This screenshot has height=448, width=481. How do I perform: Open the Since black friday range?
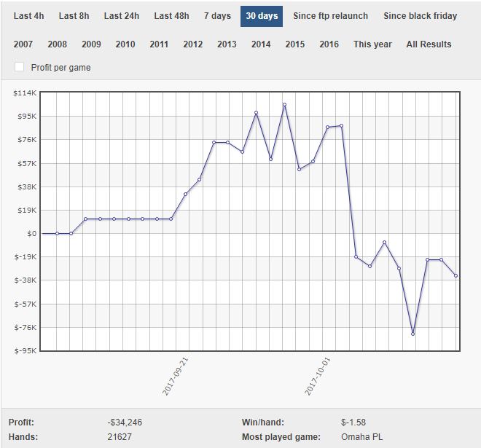[420, 16]
